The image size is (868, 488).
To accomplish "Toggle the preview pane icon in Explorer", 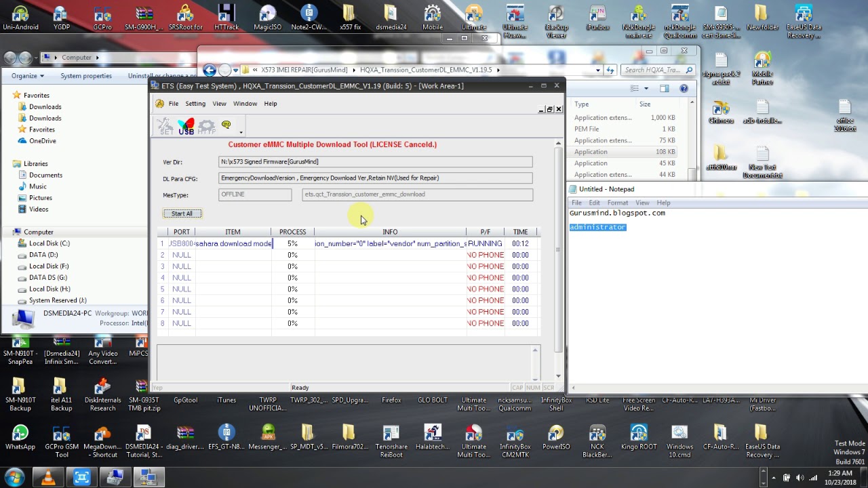I will pos(664,88).
